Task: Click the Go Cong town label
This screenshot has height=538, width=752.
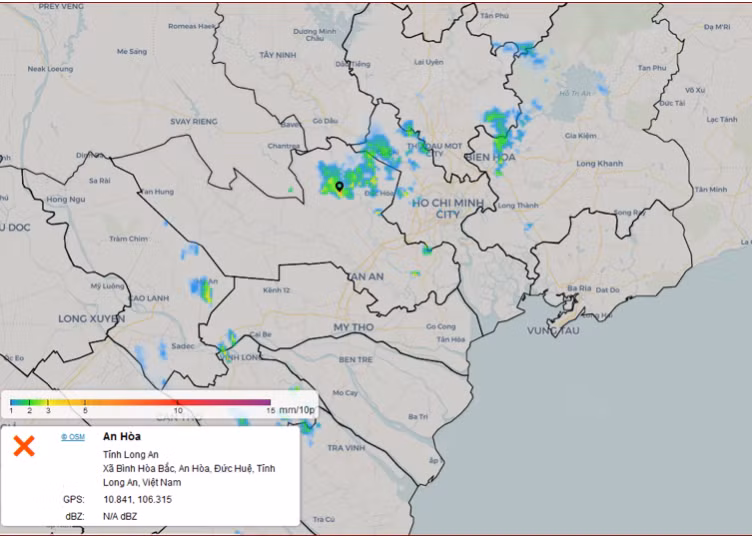Action: click(441, 326)
